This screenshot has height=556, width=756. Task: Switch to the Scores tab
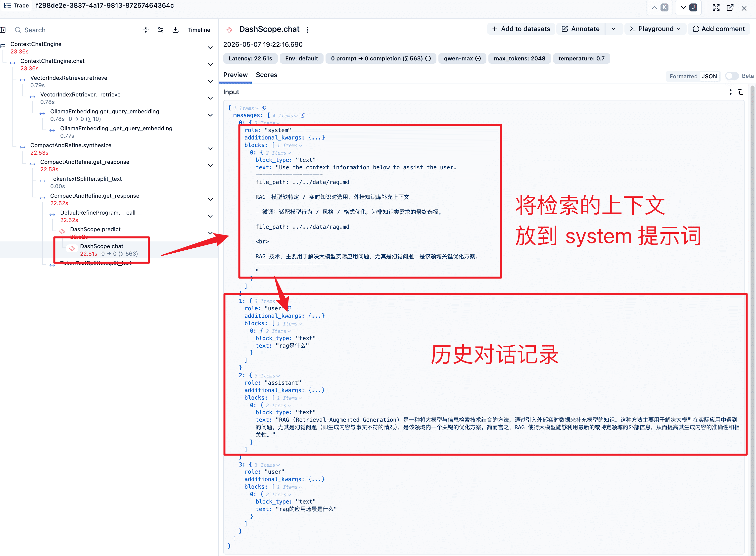pos(266,75)
